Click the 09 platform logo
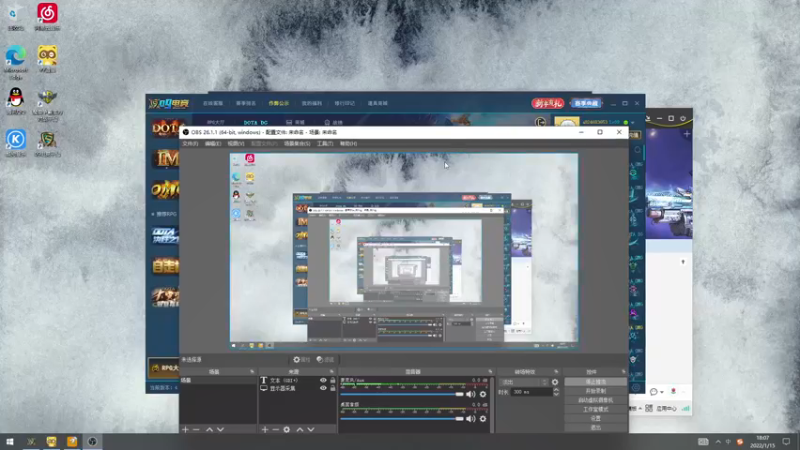Image resolution: width=800 pixels, height=450 pixels. 169,104
